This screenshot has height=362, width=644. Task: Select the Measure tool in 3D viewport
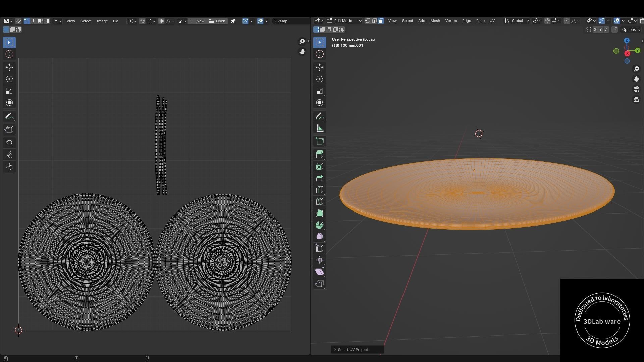(x=319, y=128)
